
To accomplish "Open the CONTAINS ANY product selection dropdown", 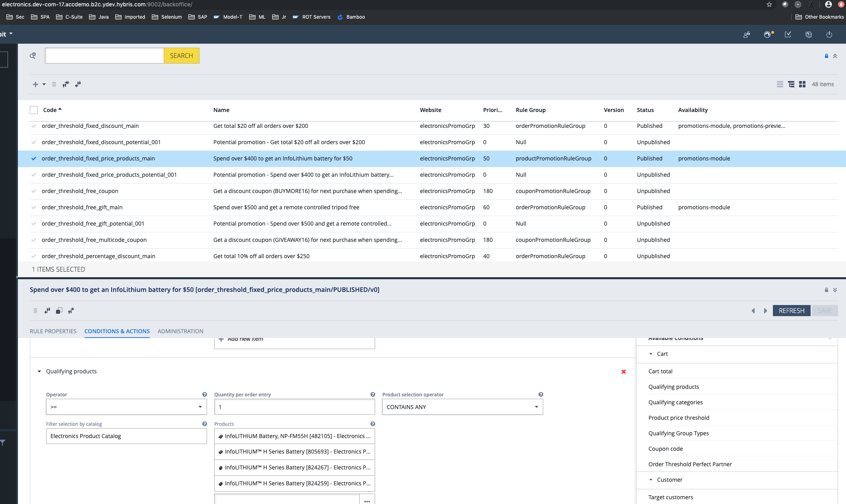I will [x=462, y=407].
